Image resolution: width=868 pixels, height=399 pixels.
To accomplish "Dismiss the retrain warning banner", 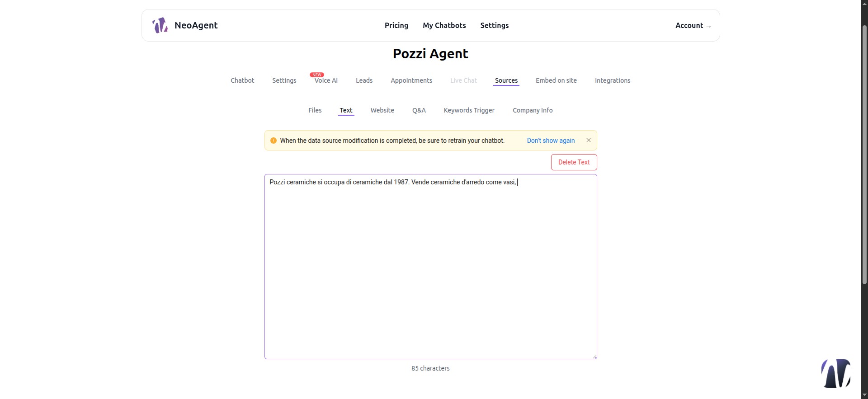I will pos(588,140).
